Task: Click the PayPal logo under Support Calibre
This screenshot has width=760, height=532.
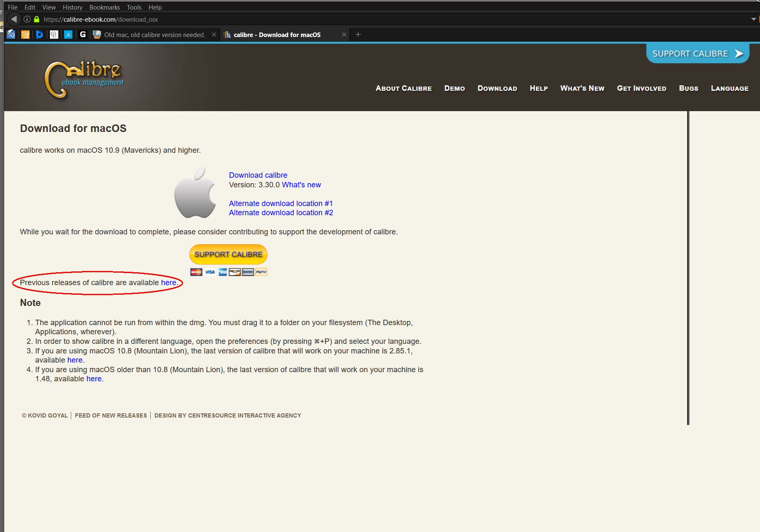Action: 261,272
